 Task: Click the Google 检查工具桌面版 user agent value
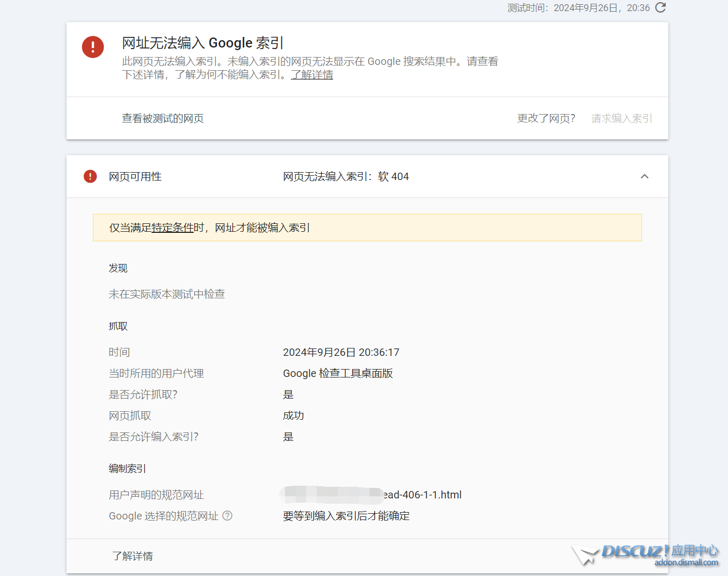coord(338,373)
